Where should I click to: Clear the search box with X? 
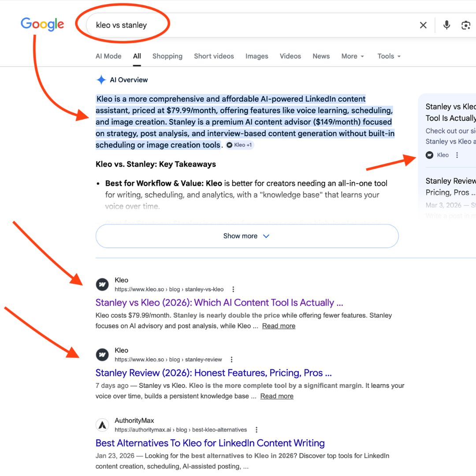pyautogui.click(x=423, y=25)
